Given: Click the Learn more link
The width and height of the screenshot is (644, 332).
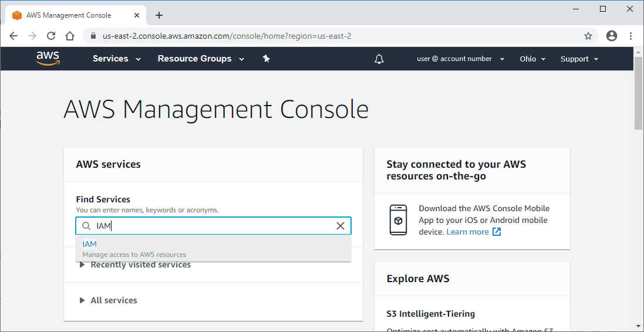Looking at the screenshot, I should point(467,232).
